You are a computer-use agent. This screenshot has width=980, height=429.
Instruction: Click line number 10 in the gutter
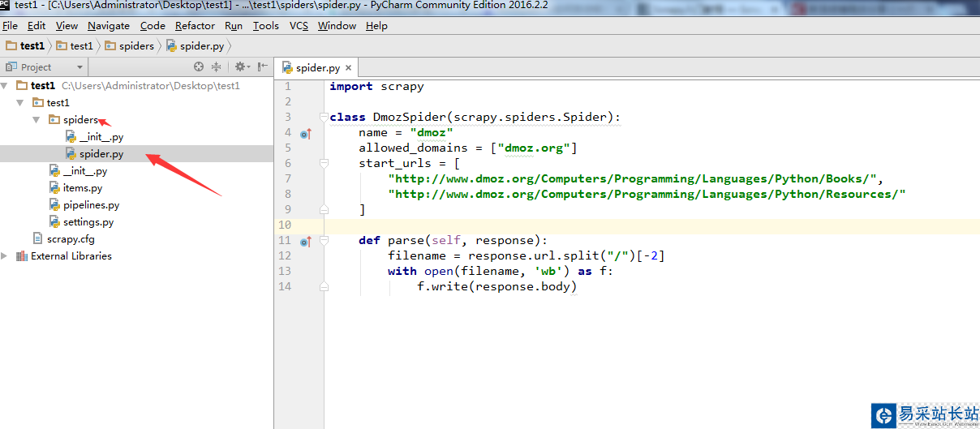point(284,225)
